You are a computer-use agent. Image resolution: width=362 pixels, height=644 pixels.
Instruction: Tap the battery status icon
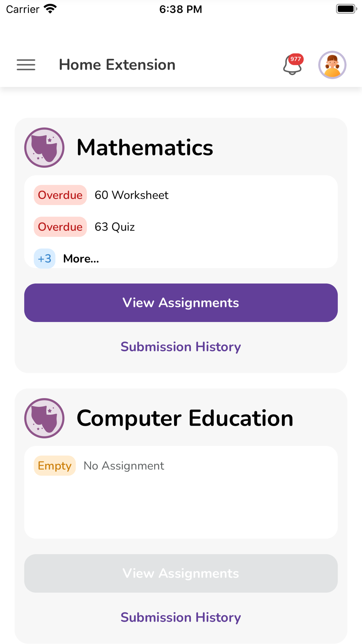346,9
